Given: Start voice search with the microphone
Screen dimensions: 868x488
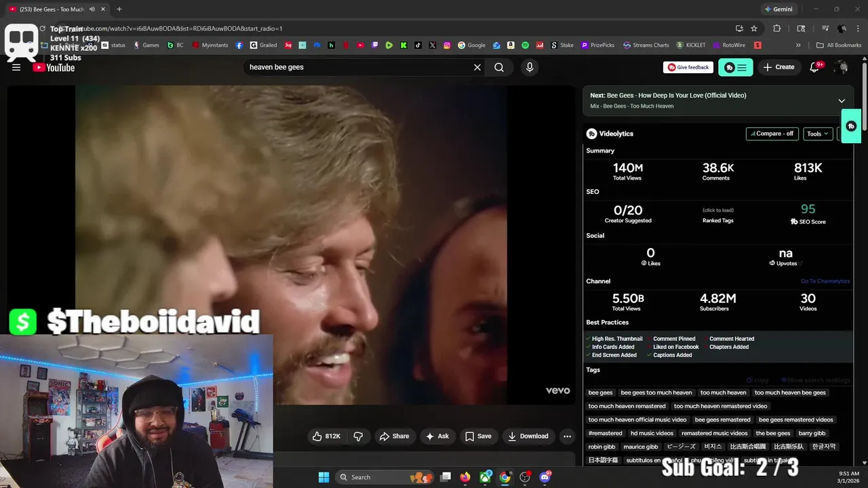Looking at the screenshot, I should pyautogui.click(x=530, y=67).
